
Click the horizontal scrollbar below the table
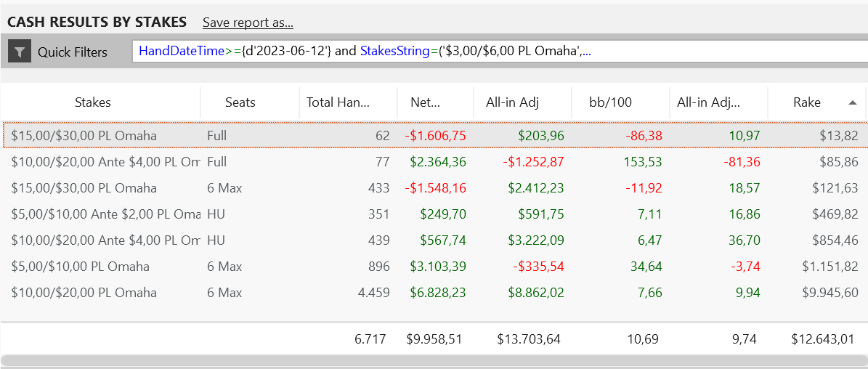(434, 362)
